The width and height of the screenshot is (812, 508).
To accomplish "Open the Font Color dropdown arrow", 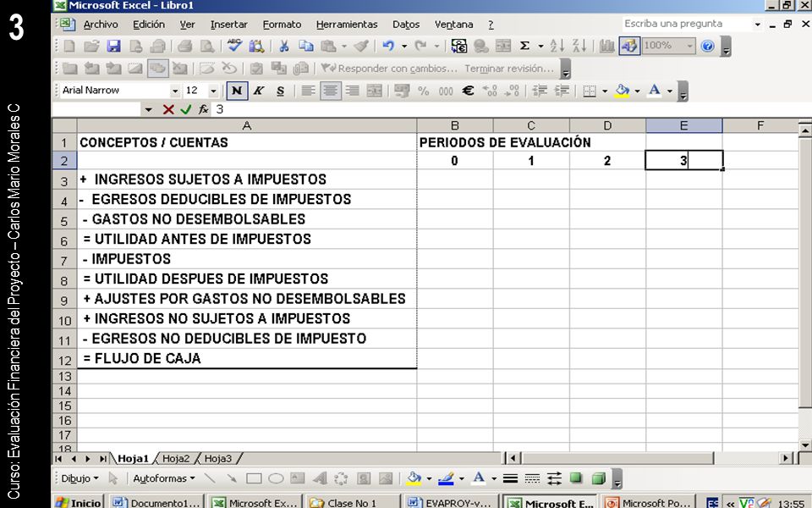I will pyautogui.click(x=670, y=91).
